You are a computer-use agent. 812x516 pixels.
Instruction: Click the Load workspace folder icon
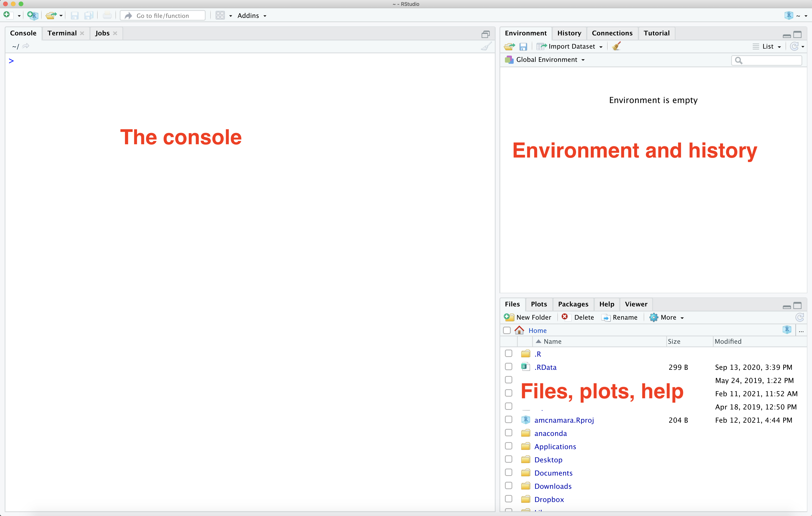(509, 46)
